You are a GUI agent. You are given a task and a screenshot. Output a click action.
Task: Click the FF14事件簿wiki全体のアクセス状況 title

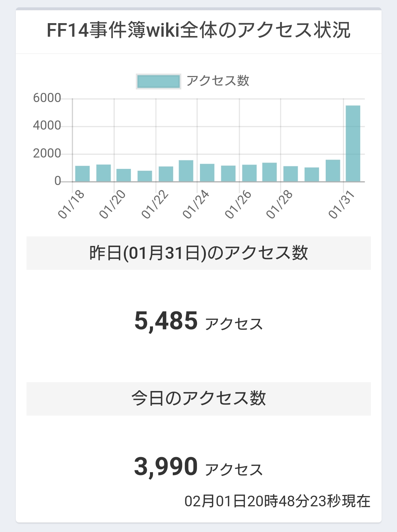click(198, 30)
